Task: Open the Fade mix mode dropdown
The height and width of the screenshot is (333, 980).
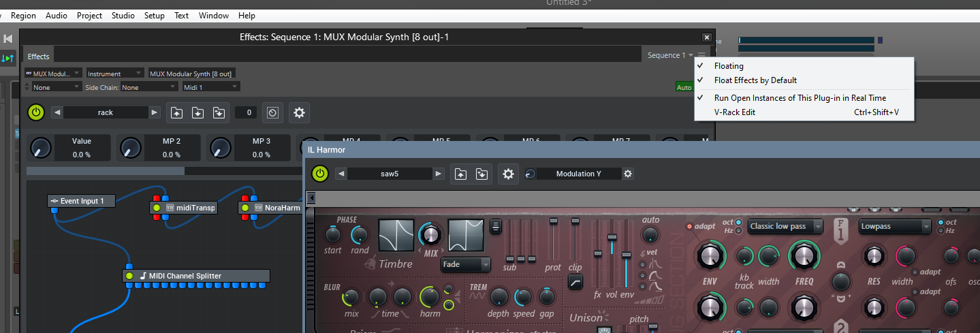Action: point(466,264)
